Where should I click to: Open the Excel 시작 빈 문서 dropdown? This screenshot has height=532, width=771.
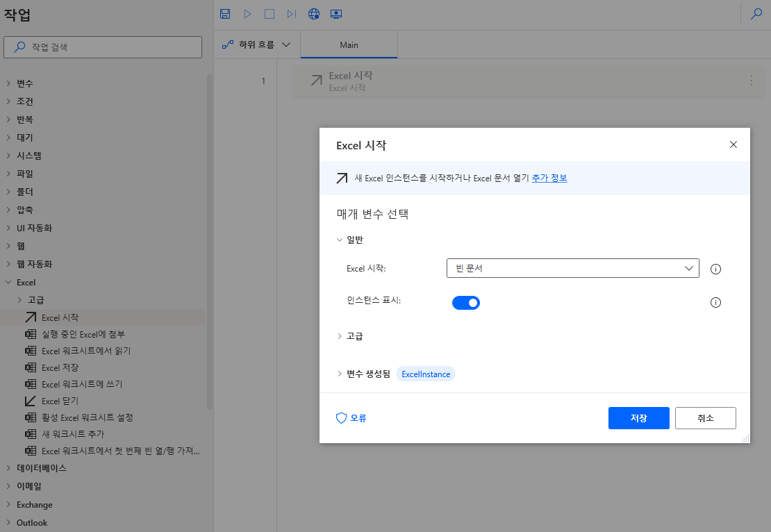click(x=572, y=268)
